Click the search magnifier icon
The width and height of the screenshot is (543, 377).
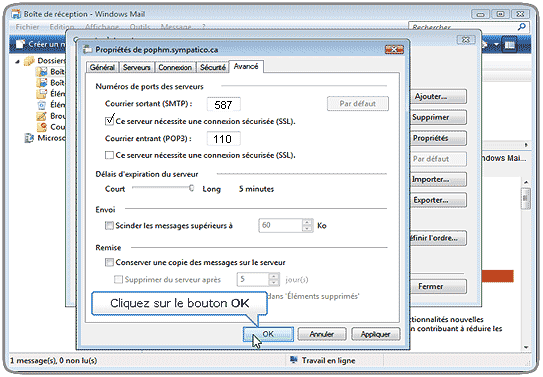point(522,27)
